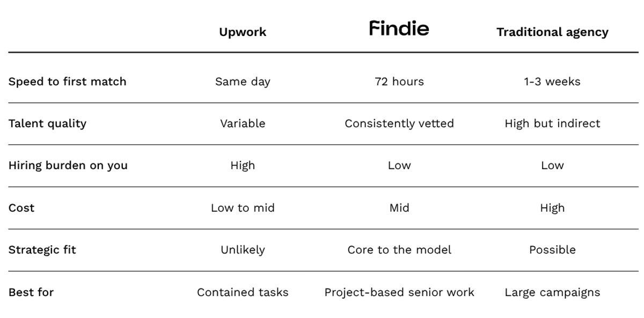Click the Variable cell under Upwork
644x318 pixels.
(243, 124)
